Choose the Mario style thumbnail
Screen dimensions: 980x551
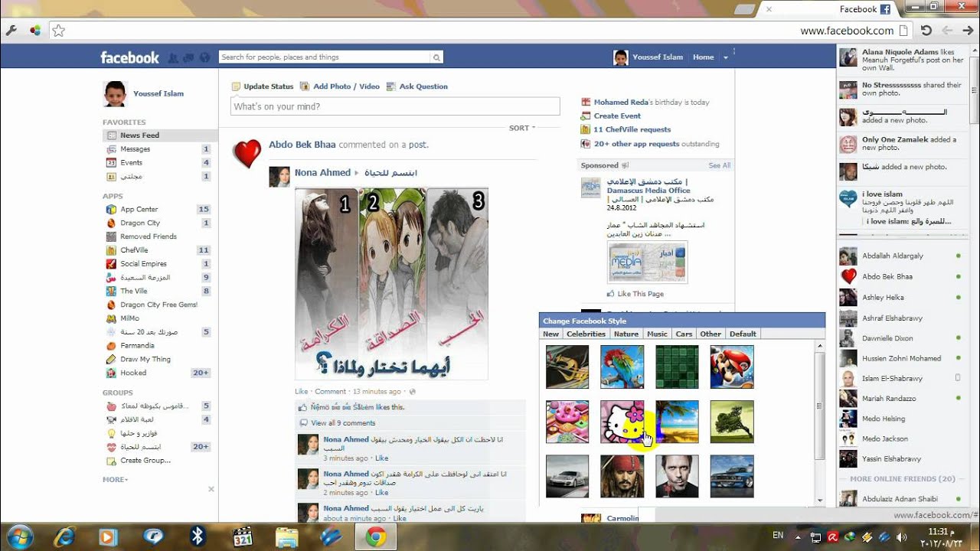(x=732, y=367)
